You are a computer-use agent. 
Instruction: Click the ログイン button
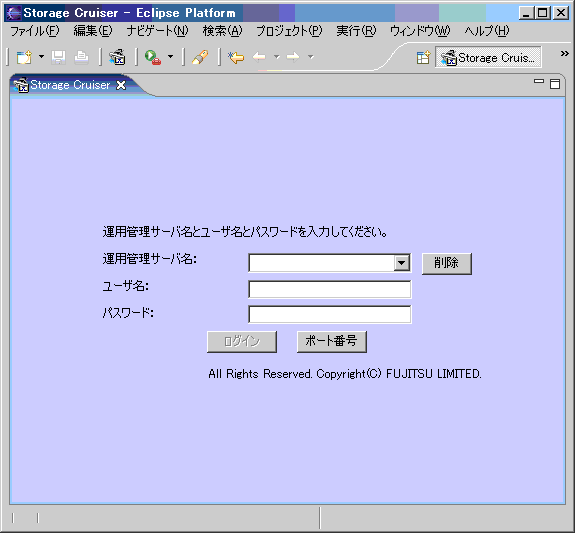(x=242, y=342)
